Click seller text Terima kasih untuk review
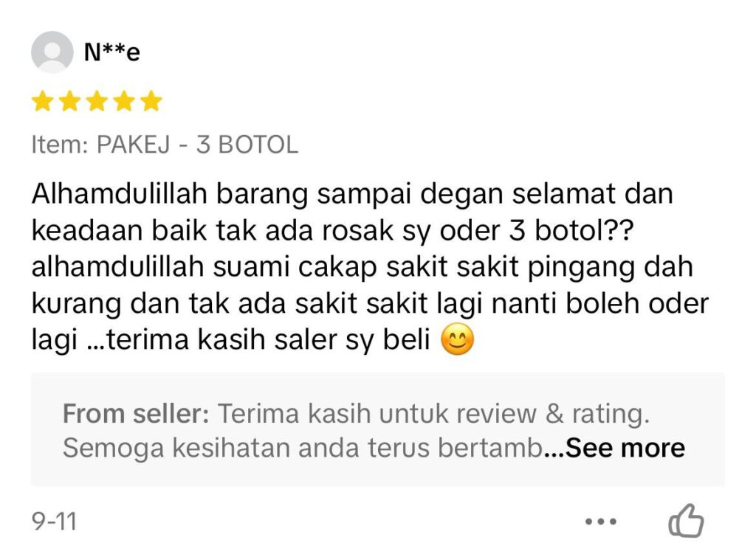 (377, 413)
